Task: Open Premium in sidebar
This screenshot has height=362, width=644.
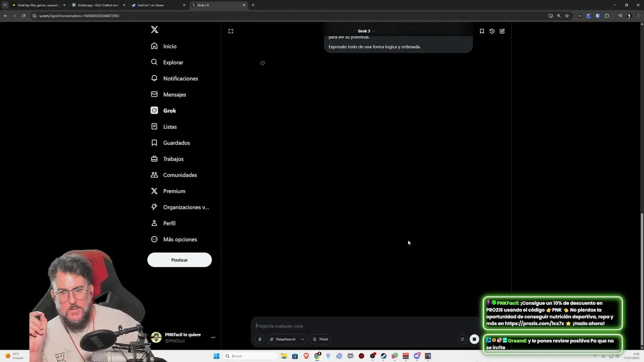Action: coord(168,191)
